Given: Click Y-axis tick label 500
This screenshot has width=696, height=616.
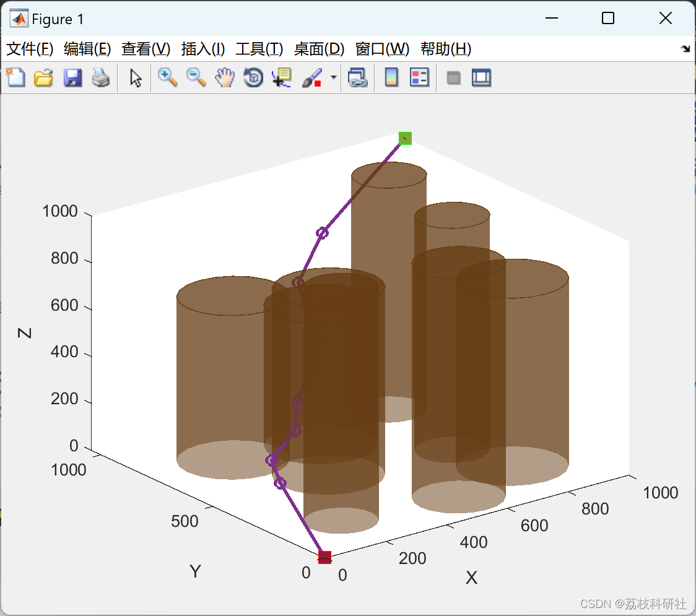Looking at the screenshot, I should tap(185, 521).
